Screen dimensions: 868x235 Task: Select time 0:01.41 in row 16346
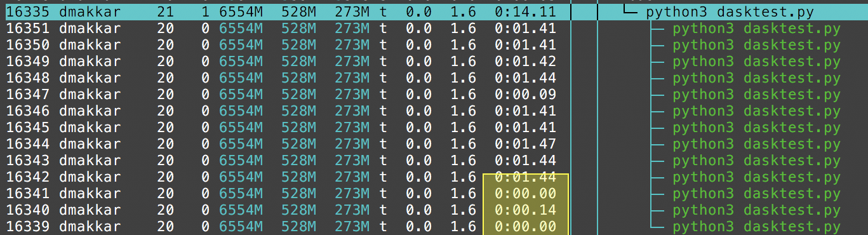[x=525, y=111]
